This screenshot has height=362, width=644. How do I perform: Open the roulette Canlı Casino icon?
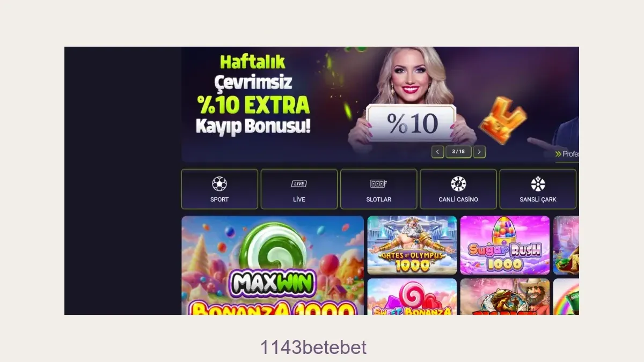click(458, 184)
